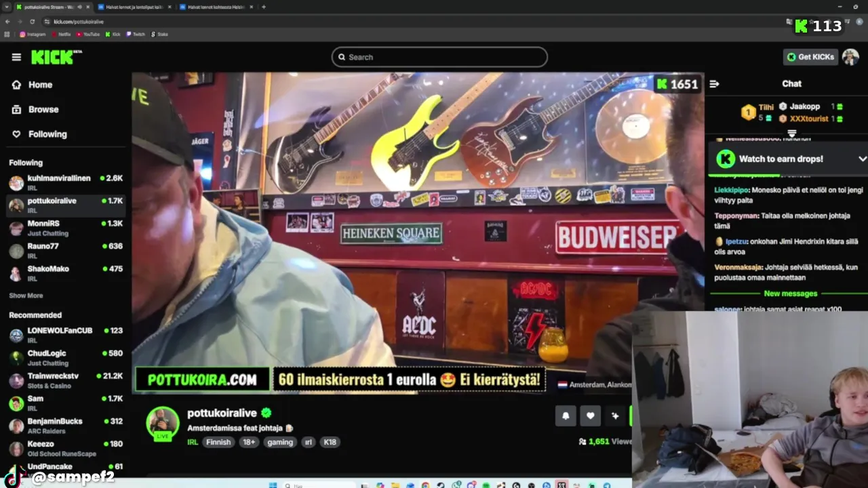Image resolution: width=868 pixels, height=488 pixels.
Task: Open BenjaminBucks recommended channel
Action: click(66, 426)
